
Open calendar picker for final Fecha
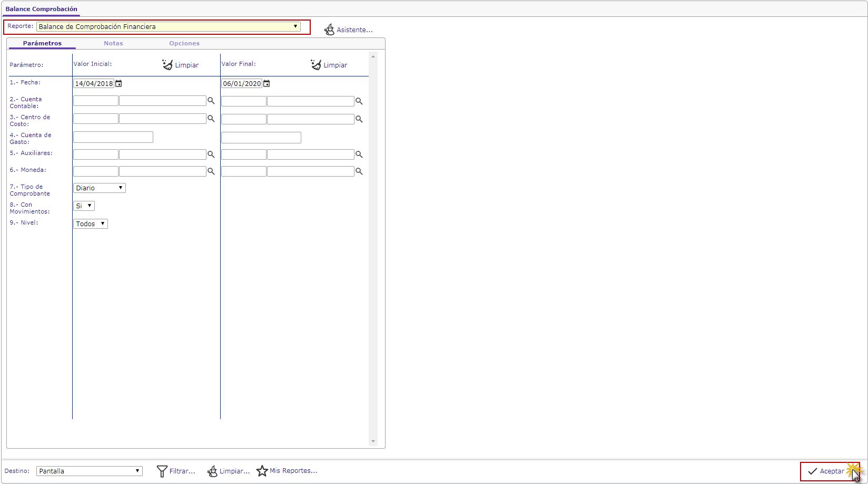pos(267,83)
